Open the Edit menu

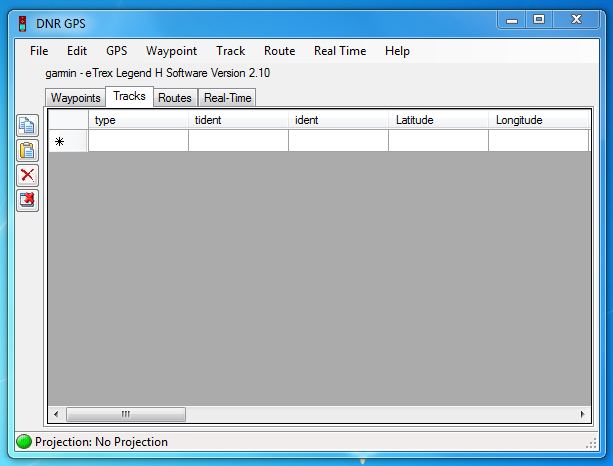[77, 51]
